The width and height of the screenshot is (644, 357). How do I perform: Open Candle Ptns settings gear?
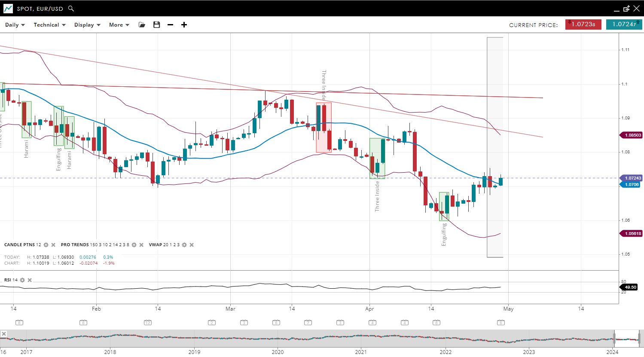point(46,245)
